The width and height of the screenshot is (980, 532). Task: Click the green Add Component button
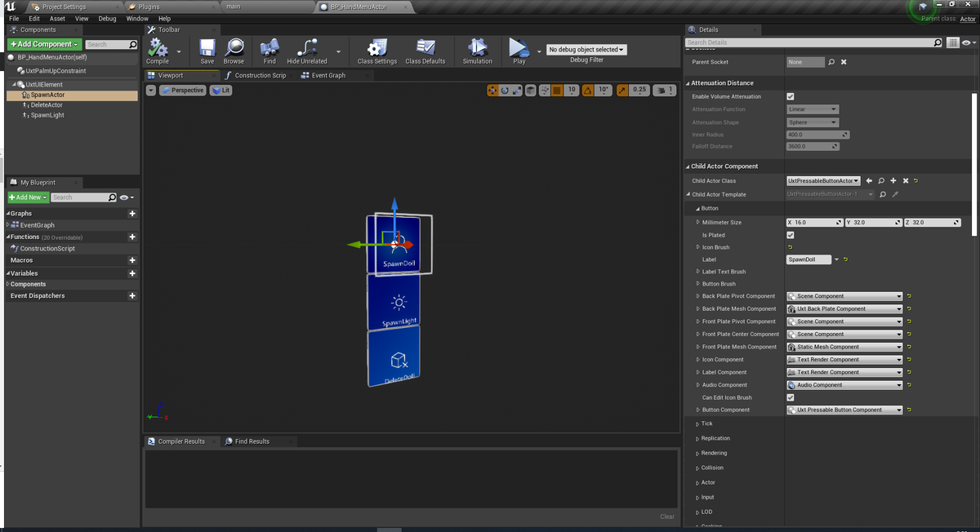pyautogui.click(x=43, y=44)
